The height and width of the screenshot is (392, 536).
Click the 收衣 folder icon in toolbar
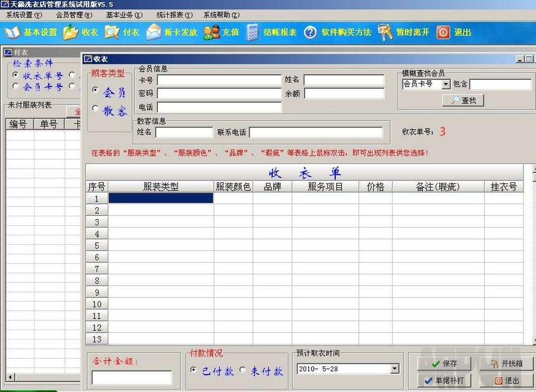pyautogui.click(x=70, y=32)
